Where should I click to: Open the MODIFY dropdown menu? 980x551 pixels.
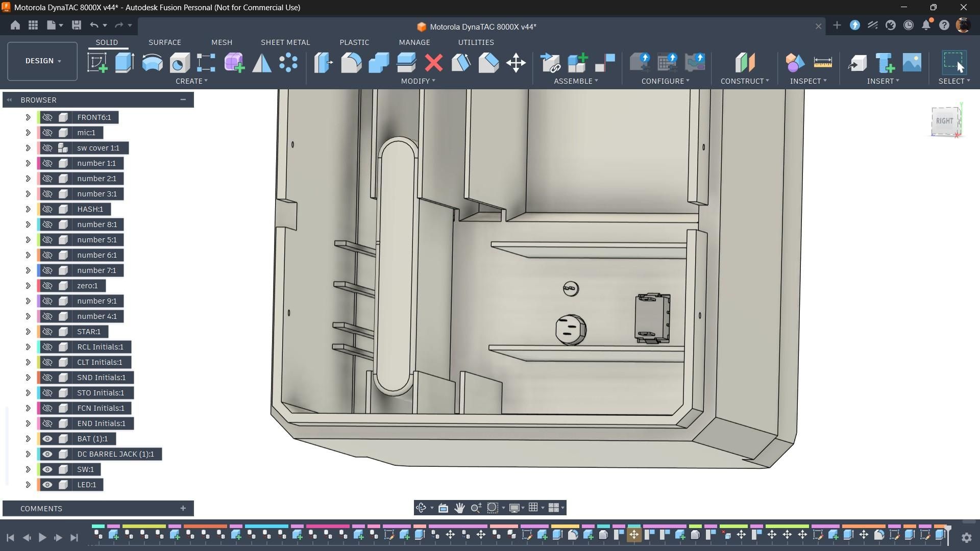[418, 81]
